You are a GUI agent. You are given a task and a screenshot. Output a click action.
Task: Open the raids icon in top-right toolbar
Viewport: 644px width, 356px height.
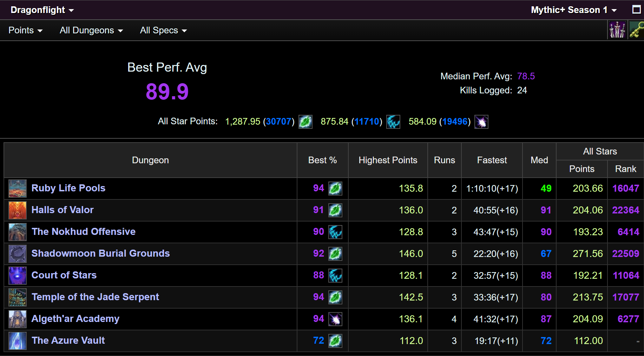(617, 30)
